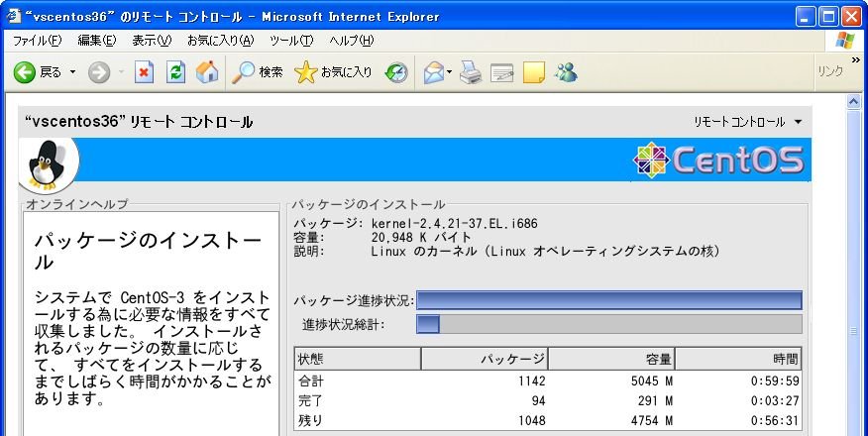Click the パッケージ column header
The image size is (868, 436).
(485, 359)
